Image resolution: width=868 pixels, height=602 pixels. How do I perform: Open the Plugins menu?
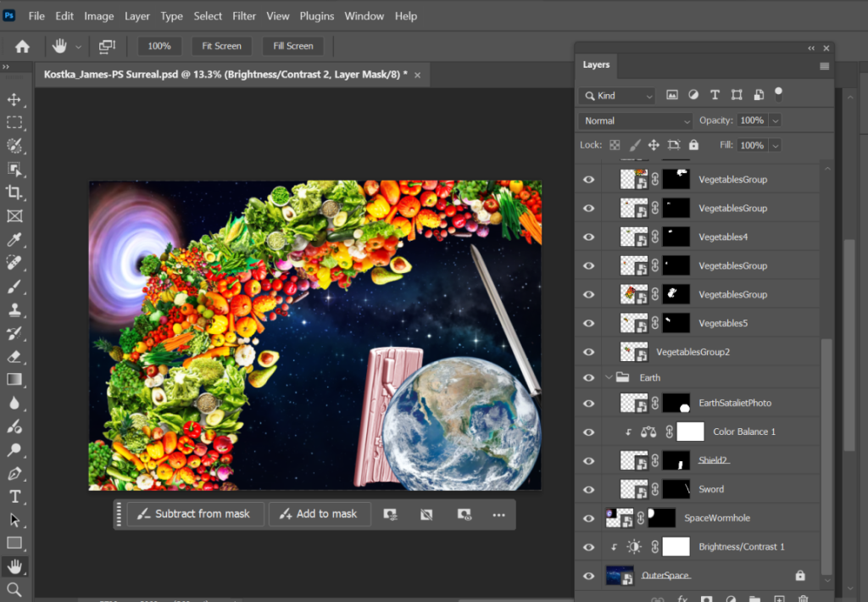(316, 16)
